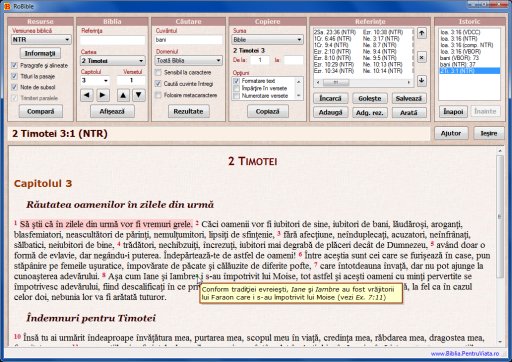Click the Compară button
Viewport: 512px width, 362px height.
(x=40, y=111)
